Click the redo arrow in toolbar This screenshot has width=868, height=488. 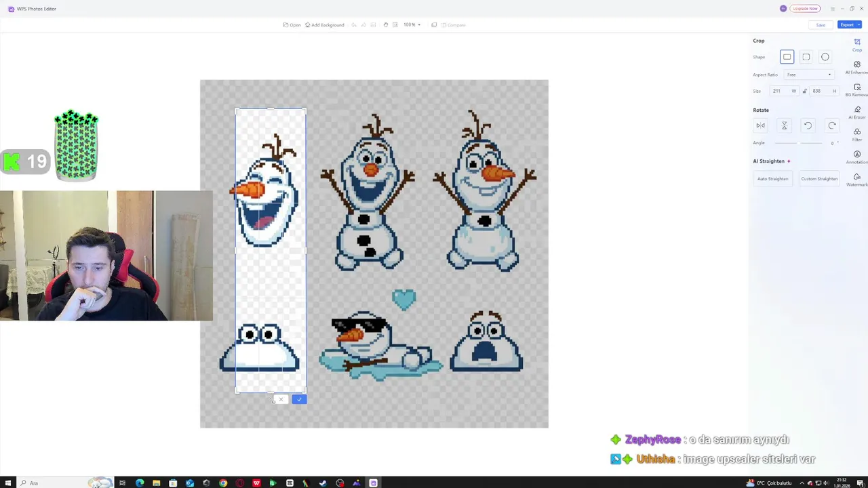point(363,25)
